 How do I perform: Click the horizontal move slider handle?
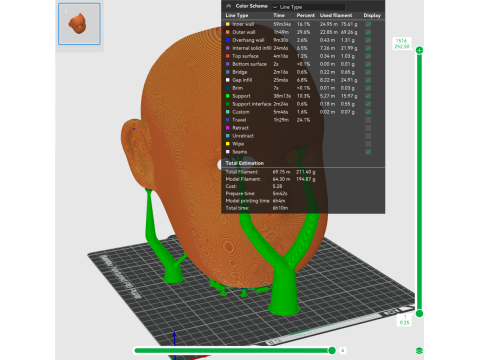tap(332, 350)
